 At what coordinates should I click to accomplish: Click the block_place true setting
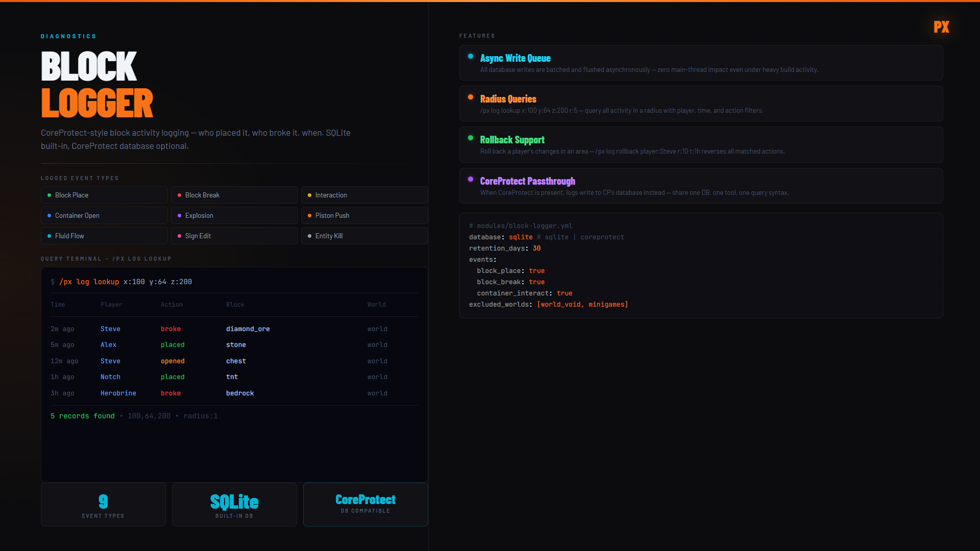(511, 271)
